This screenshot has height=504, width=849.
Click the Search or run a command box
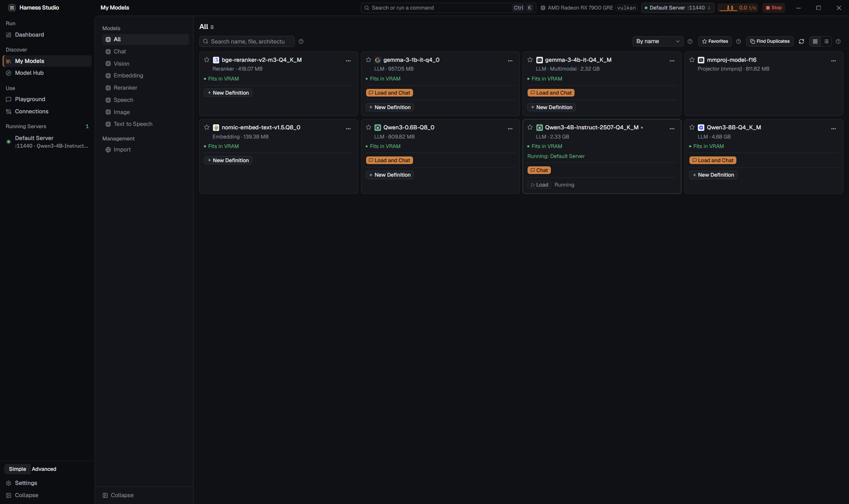(449, 8)
